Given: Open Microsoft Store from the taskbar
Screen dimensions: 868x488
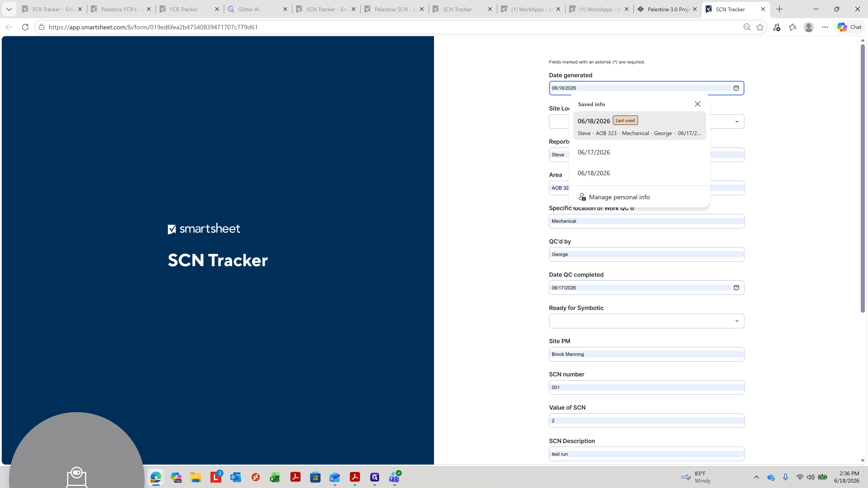Looking at the screenshot, I should click(x=315, y=477).
